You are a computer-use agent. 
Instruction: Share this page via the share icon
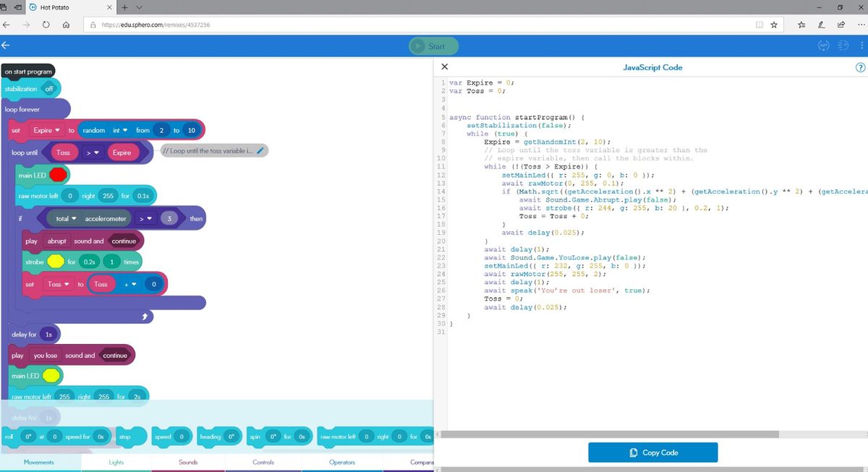pyautogui.click(x=841, y=25)
